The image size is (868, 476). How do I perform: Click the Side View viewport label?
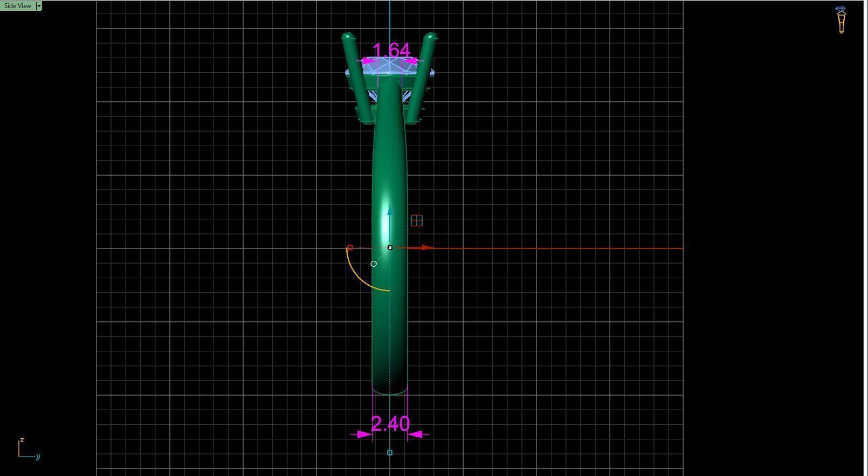(18, 6)
